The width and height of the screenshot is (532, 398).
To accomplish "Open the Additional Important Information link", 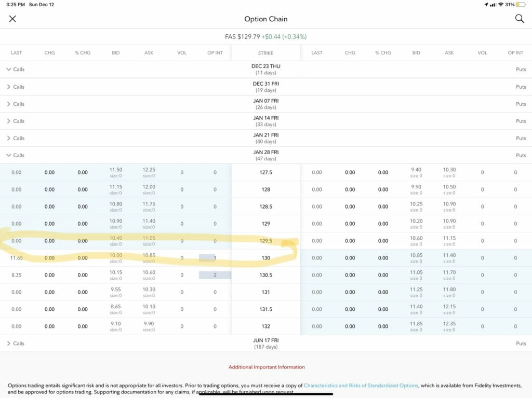I will pyautogui.click(x=266, y=367).
